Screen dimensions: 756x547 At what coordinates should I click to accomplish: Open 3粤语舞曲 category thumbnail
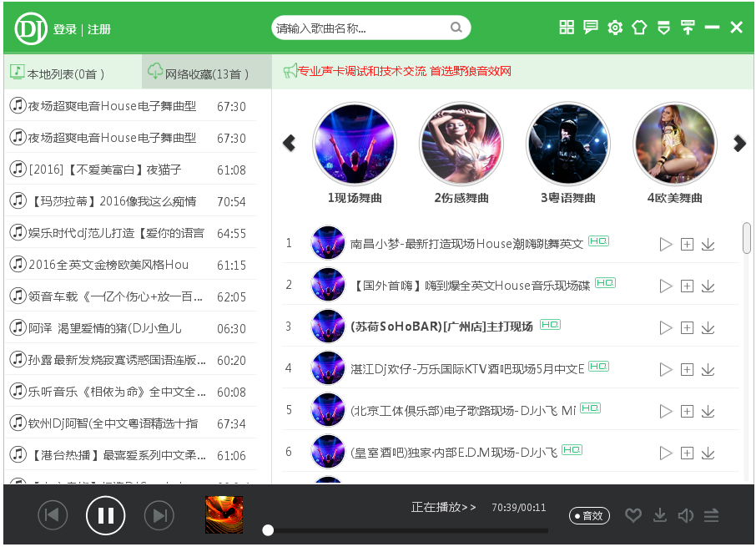(x=568, y=144)
